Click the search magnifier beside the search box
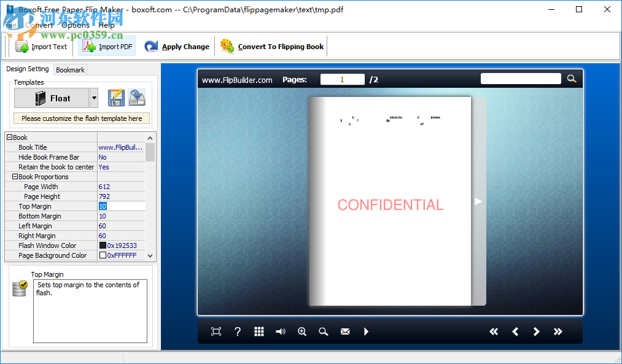This screenshot has width=622, height=364. [572, 79]
